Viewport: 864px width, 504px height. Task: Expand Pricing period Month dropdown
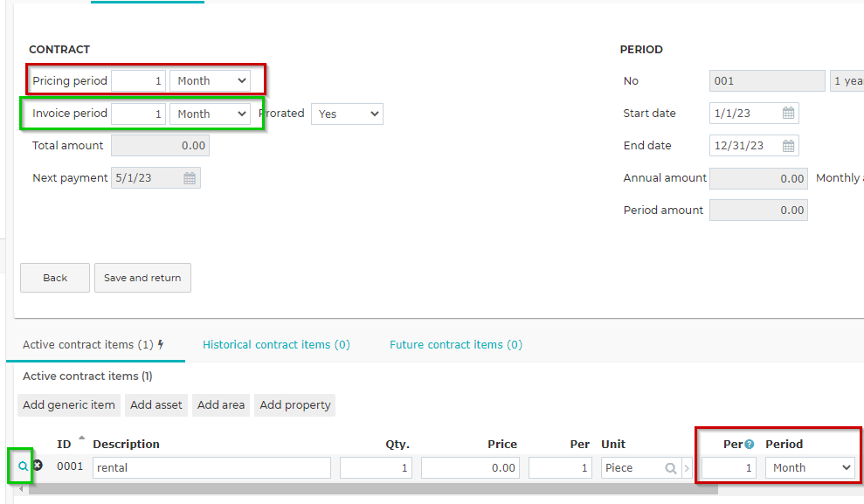(x=210, y=81)
